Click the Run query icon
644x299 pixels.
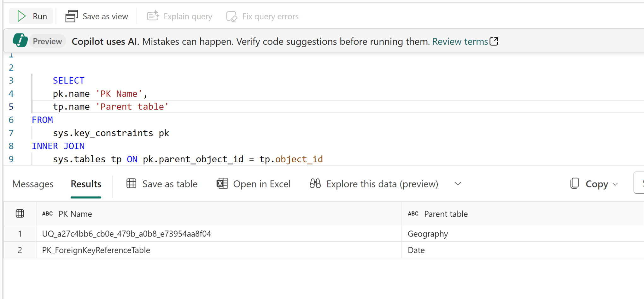[21, 16]
